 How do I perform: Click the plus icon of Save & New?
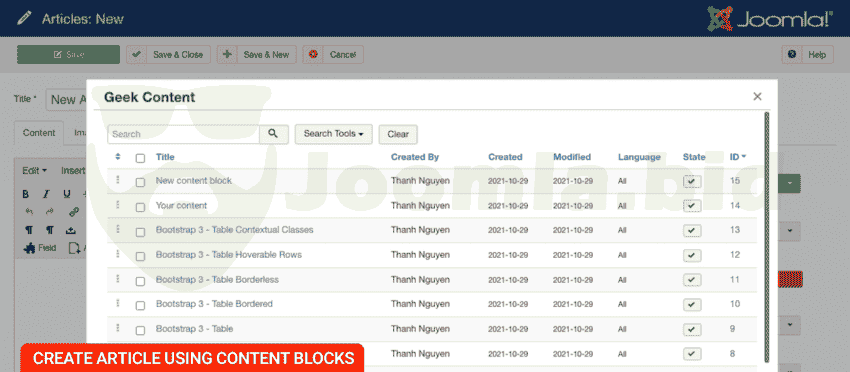[x=227, y=54]
